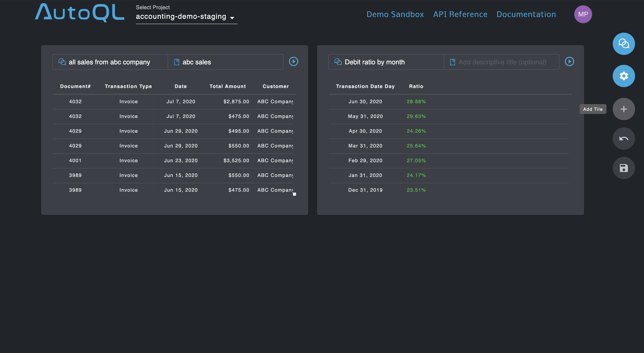Select the Mar 31, 2020 date cell
Viewport: 644px width, 353px height.
365,146
